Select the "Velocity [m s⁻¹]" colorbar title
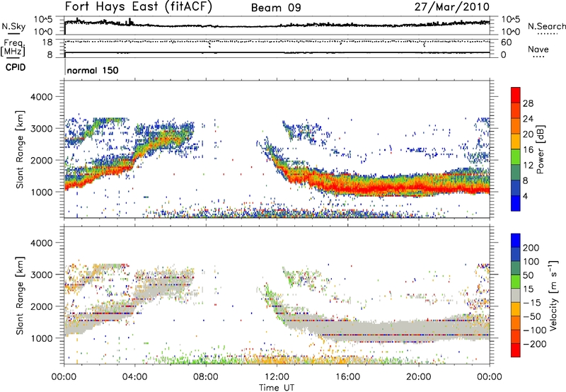566x392 pixels. point(553,295)
